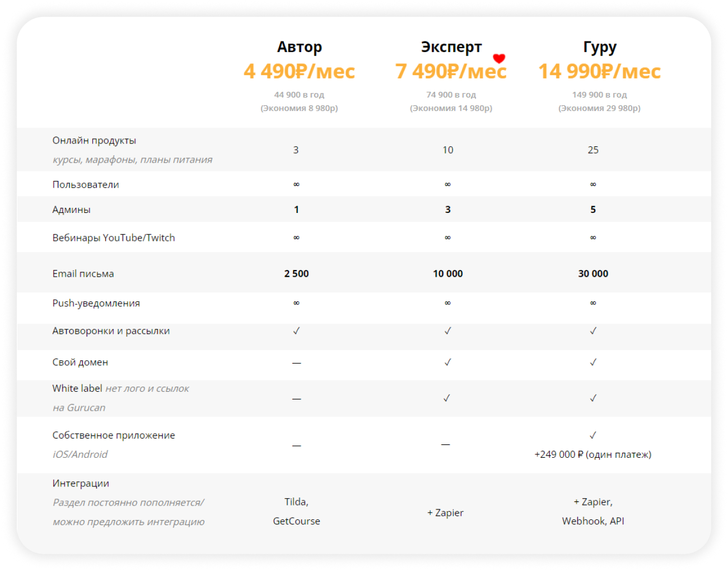Click the Эксперт checkmark for Свой домен

click(x=447, y=362)
